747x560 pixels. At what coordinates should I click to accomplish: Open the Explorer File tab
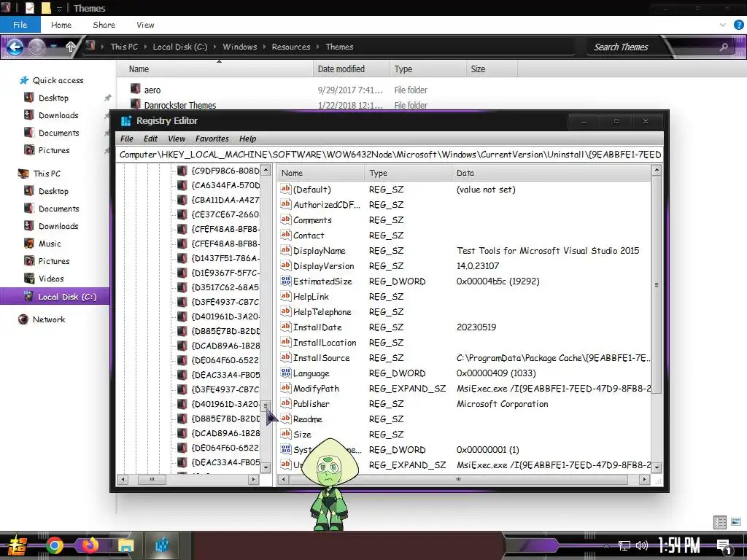[x=20, y=25]
